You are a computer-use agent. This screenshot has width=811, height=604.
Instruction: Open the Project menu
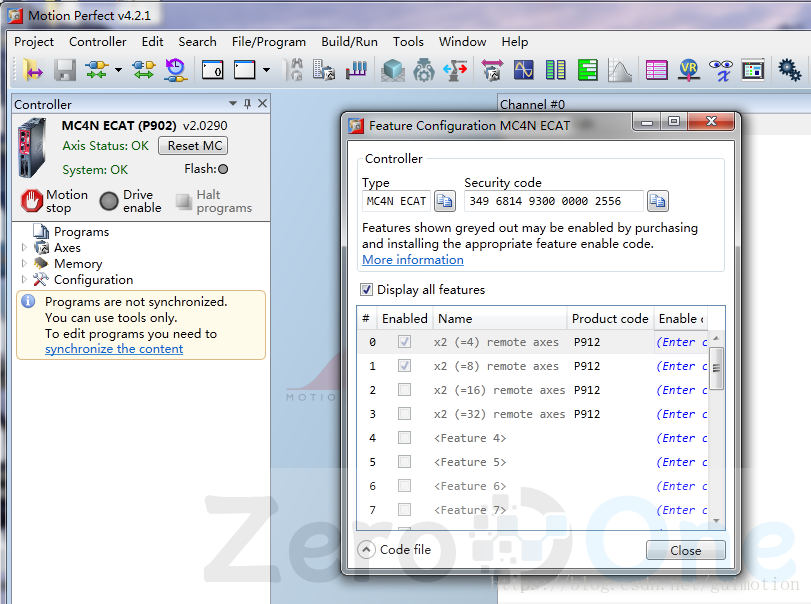coord(34,42)
